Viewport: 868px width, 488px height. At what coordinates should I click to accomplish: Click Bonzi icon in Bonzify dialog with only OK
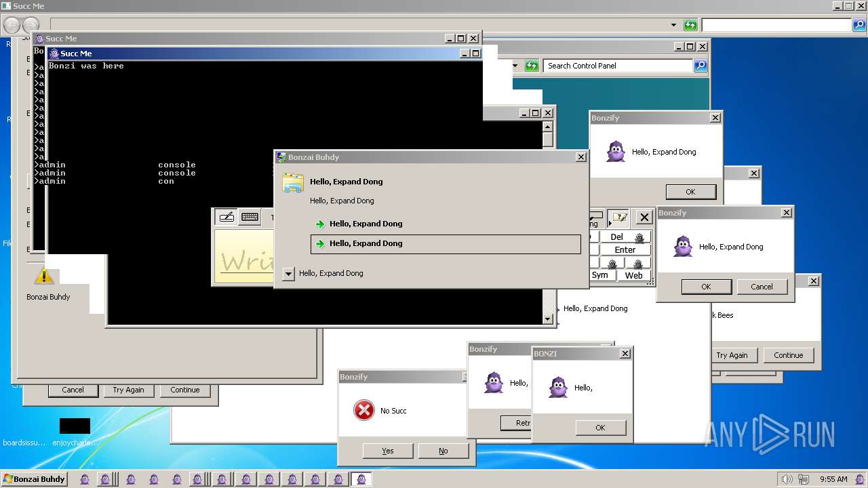click(x=616, y=152)
